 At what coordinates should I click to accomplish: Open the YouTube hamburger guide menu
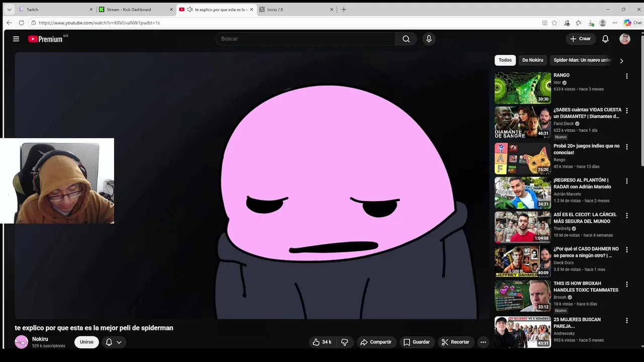point(16,39)
